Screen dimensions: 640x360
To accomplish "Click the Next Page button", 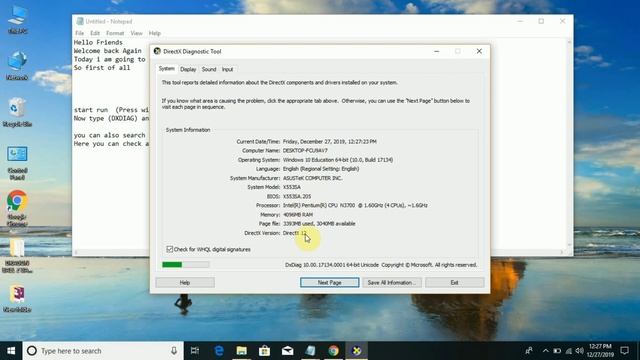I will tap(330, 282).
